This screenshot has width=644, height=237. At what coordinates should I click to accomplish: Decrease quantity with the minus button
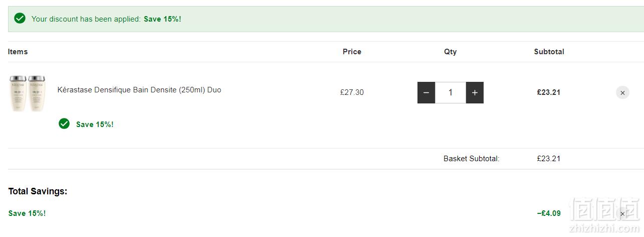(426, 92)
